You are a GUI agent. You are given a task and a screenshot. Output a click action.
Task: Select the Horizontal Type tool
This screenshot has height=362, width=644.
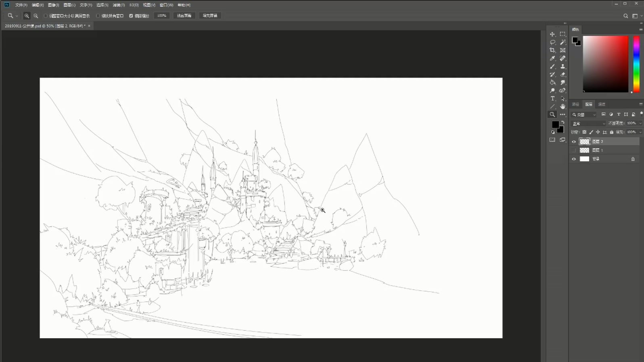point(552,99)
